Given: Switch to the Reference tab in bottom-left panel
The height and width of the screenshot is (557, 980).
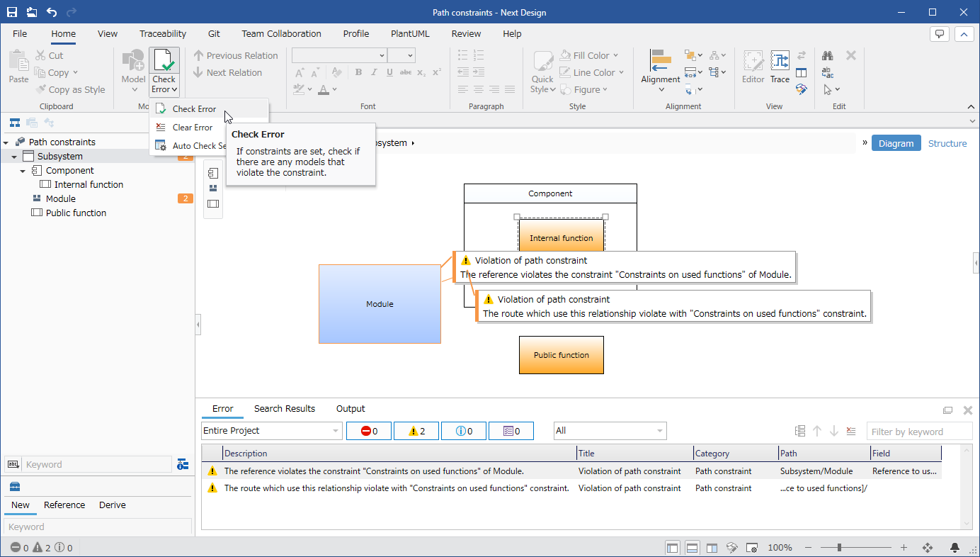Looking at the screenshot, I should (x=64, y=505).
